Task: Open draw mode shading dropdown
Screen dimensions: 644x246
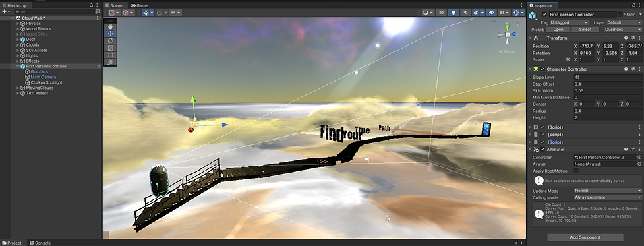Action: point(428,13)
